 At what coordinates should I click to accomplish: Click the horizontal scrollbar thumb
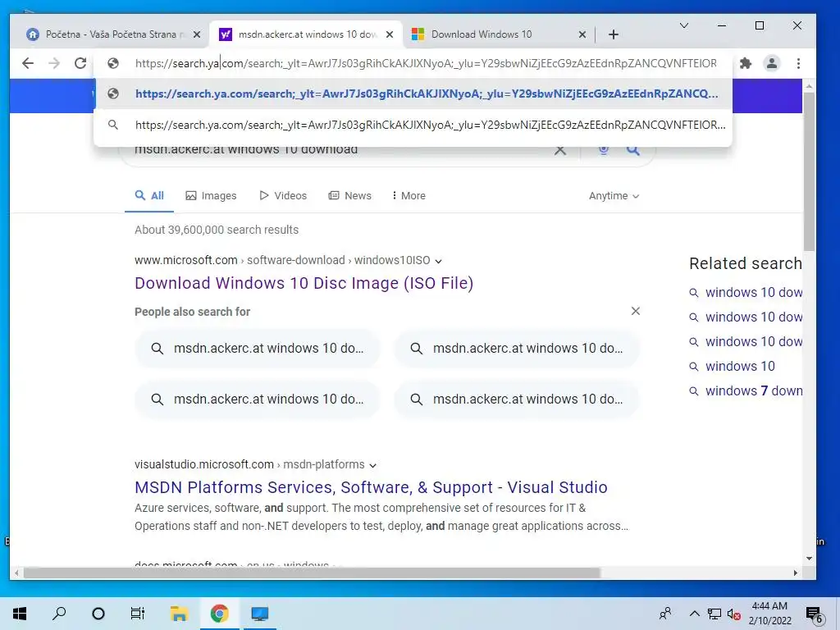312,573
